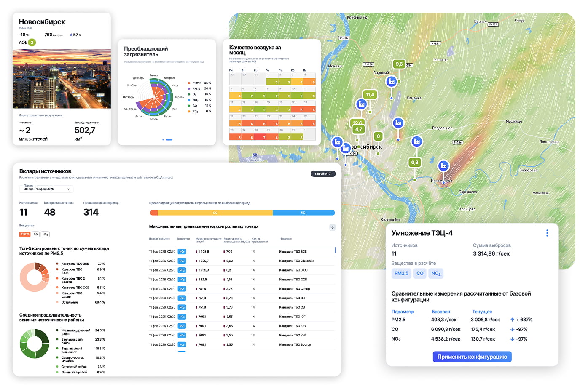
Task: Select the factory marker at Новолуговое
Action: pos(443,166)
